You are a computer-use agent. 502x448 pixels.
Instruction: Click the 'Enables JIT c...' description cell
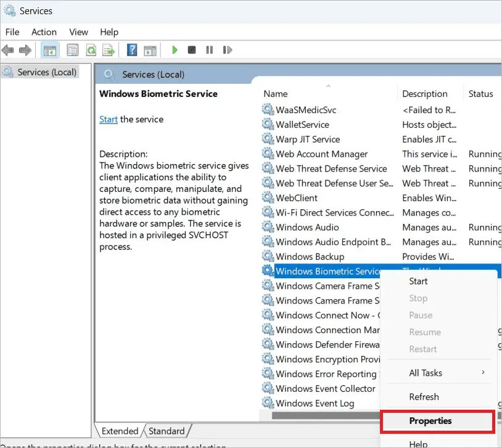pos(429,139)
